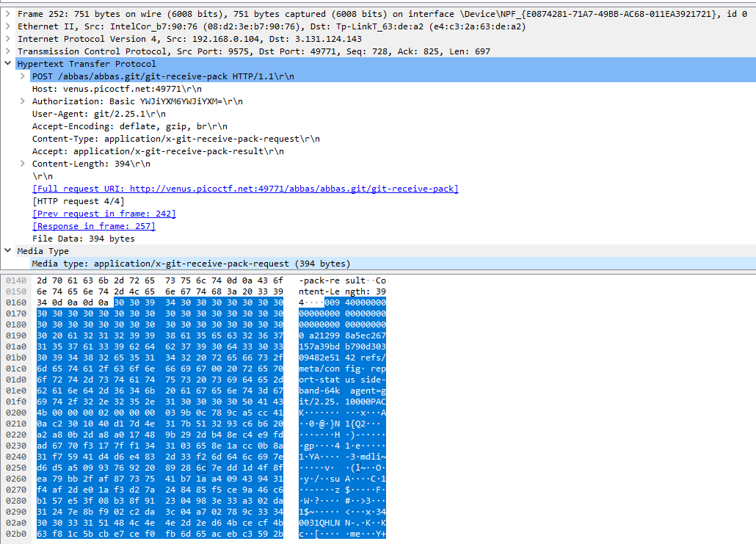Go to Prev request in frame 242
756x544 pixels.
tap(103, 214)
